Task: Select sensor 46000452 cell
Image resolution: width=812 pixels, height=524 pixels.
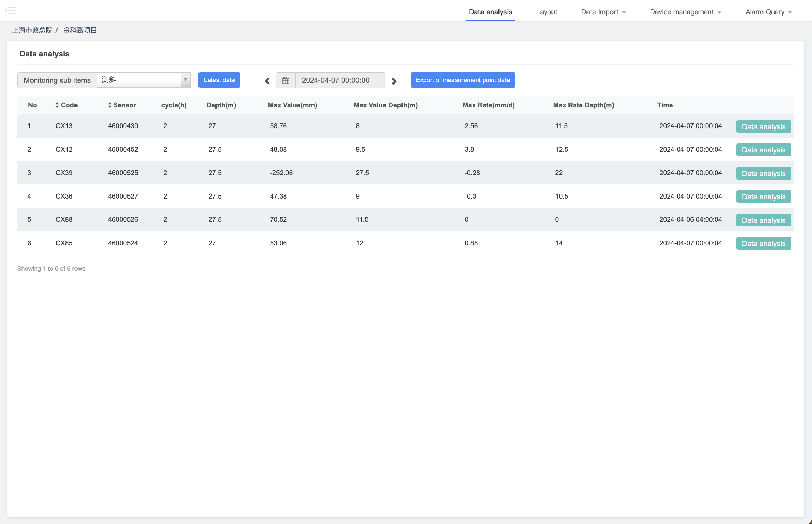Action: (x=123, y=149)
